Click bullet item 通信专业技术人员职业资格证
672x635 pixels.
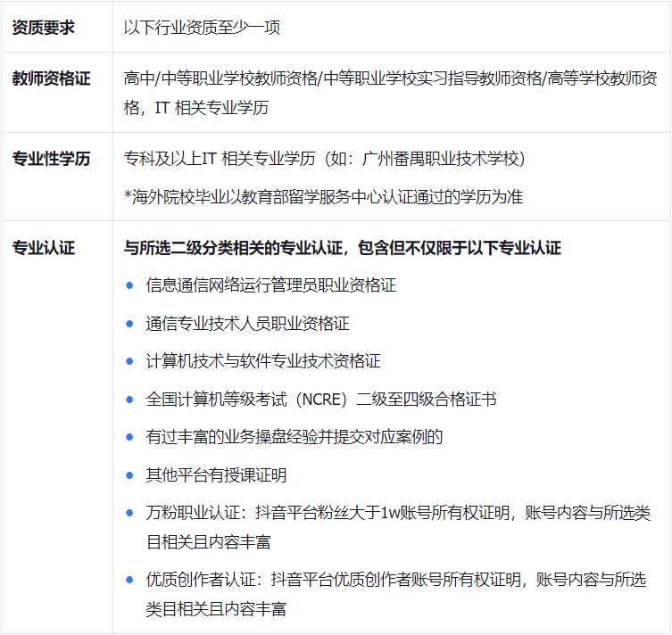(247, 323)
